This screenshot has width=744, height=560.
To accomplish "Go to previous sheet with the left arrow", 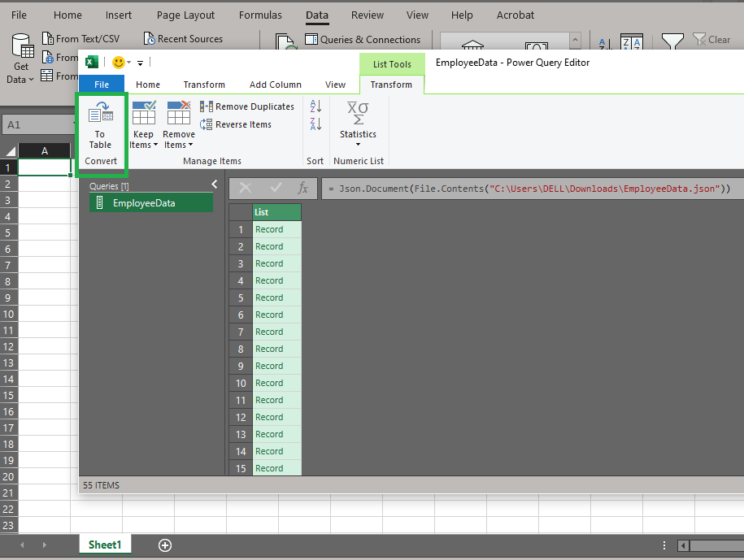I will (22, 545).
